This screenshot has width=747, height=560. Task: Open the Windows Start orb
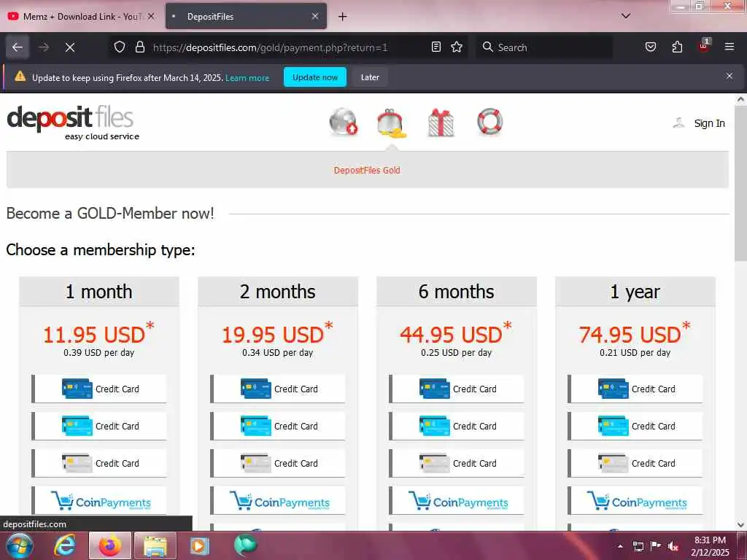pos(20,545)
